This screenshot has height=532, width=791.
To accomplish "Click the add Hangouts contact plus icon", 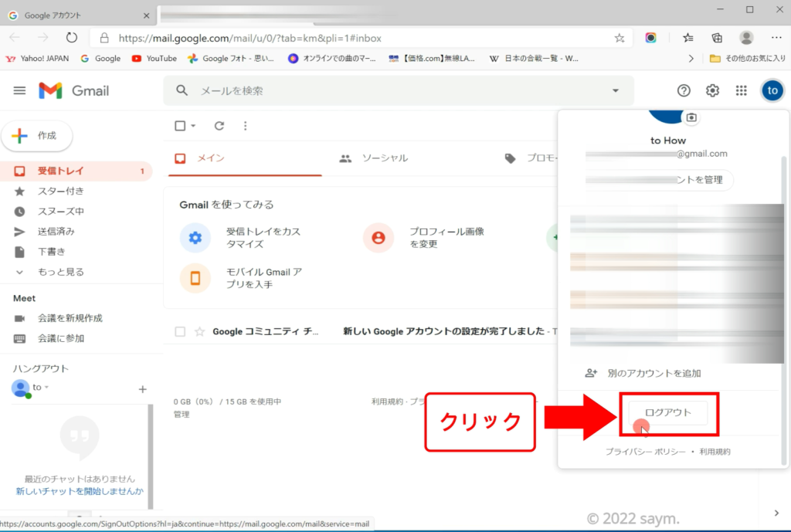I will (142, 389).
